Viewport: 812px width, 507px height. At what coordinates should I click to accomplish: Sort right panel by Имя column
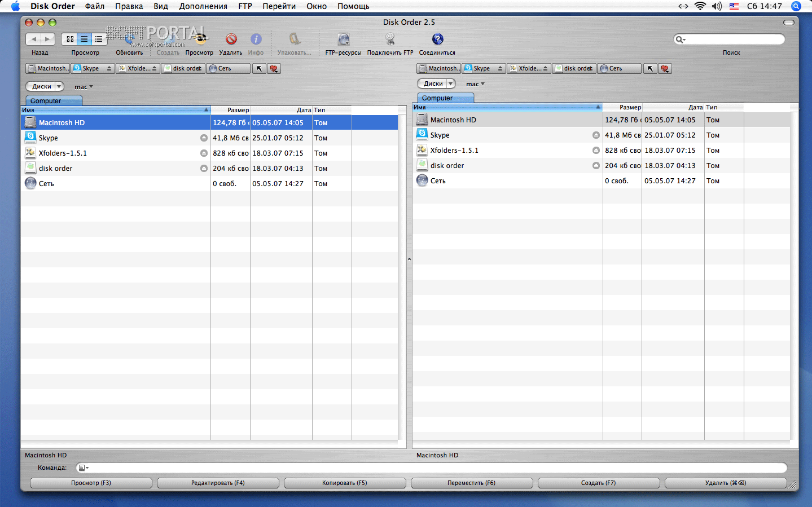coord(507,107)
